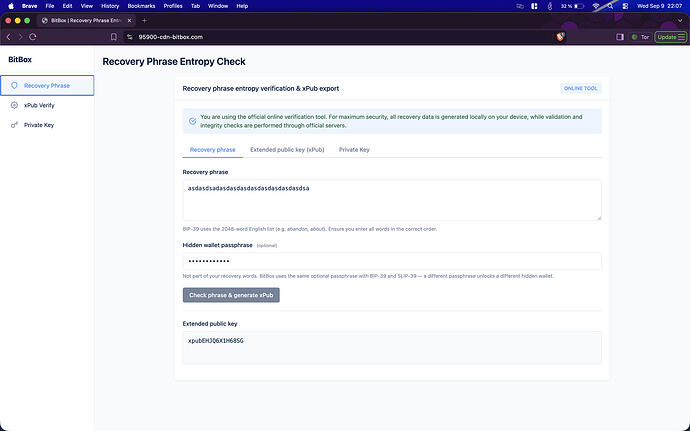Select the BitBox Recovery Phrase browser tab
The image size is (690, 431).
[x=86, y=21]
